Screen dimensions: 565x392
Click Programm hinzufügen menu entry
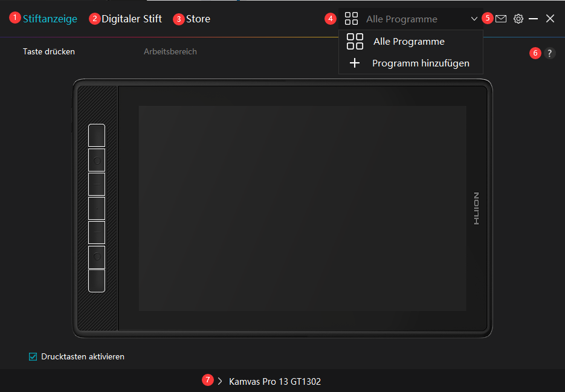tap(421, 63)
